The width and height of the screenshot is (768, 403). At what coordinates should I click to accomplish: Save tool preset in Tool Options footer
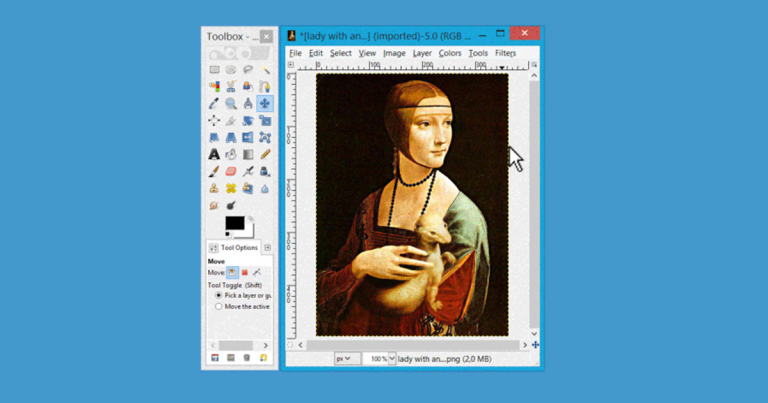tap(215, 358)
